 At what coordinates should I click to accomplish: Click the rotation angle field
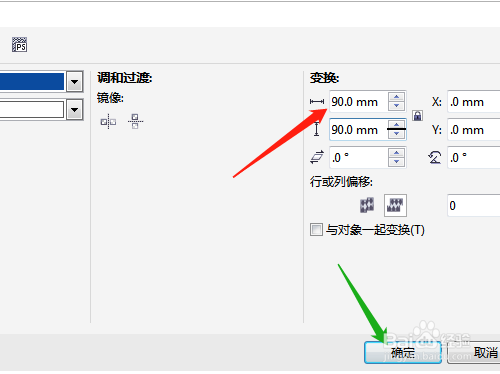474,157
